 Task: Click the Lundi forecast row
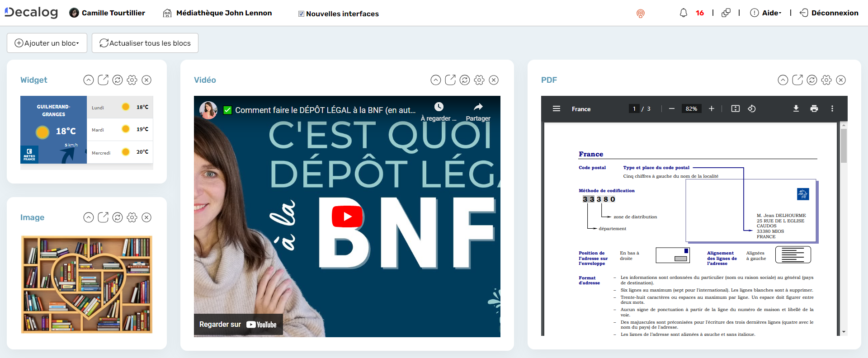point(120,107)
